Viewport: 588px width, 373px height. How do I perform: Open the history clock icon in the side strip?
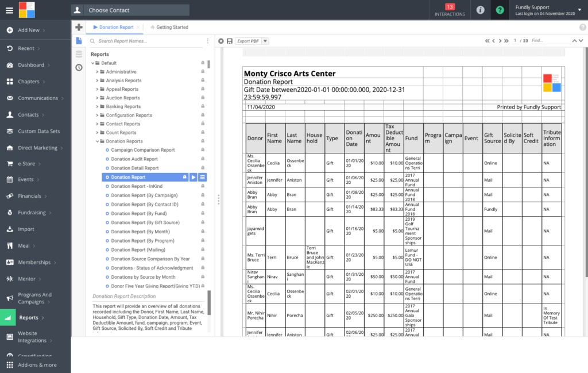coord(79,67)
